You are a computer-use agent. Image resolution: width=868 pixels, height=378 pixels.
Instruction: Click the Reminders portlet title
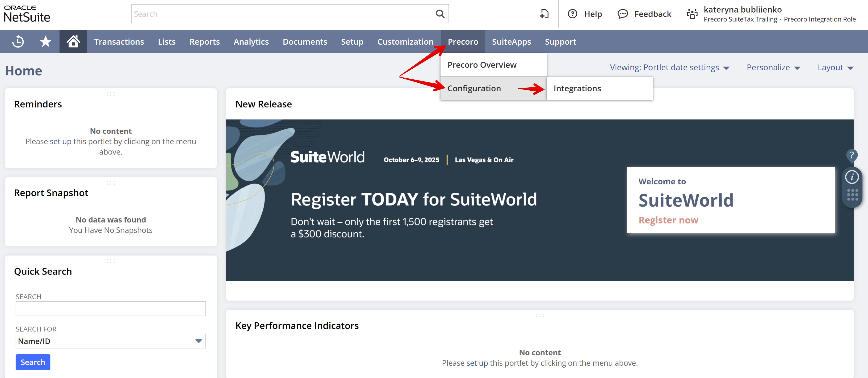point(38,104)
